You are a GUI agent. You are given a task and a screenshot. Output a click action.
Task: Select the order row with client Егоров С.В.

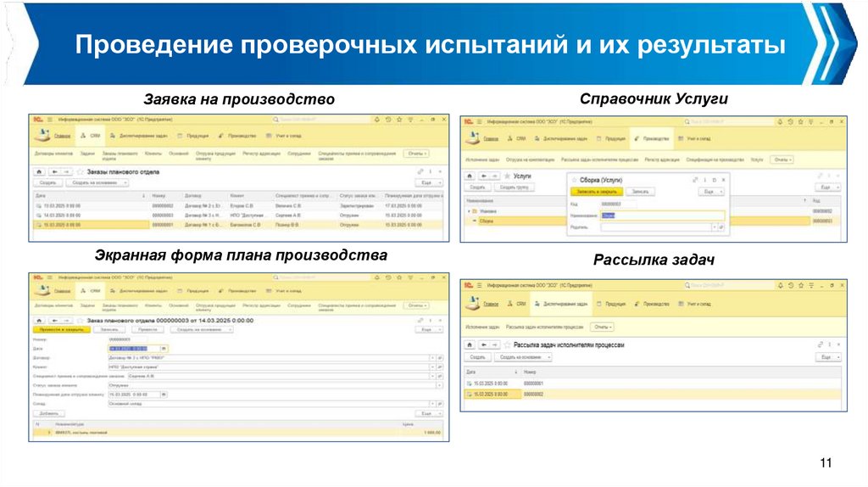[x=238, y=205]
